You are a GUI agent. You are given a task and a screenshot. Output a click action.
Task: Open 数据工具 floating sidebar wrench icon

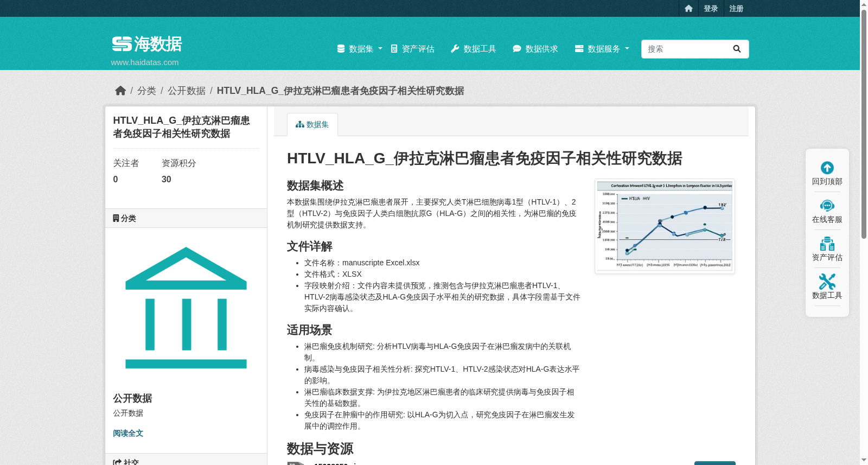[827, 282]
